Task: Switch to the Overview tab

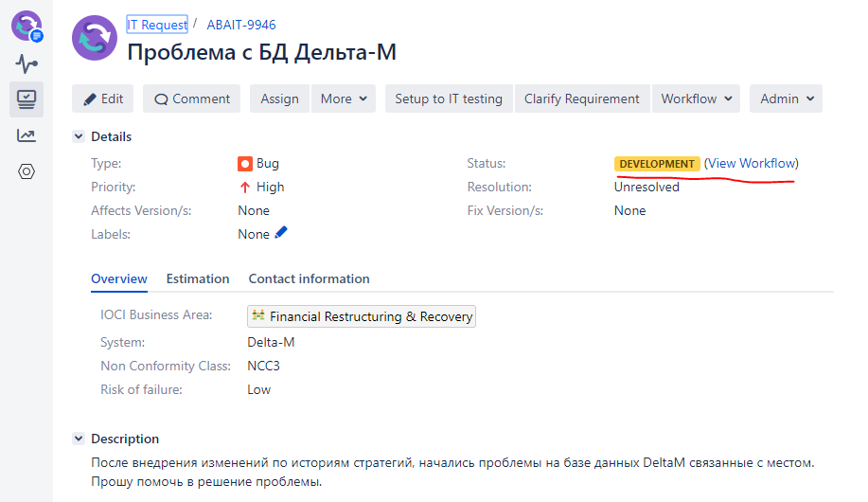Action: point(119,278)
